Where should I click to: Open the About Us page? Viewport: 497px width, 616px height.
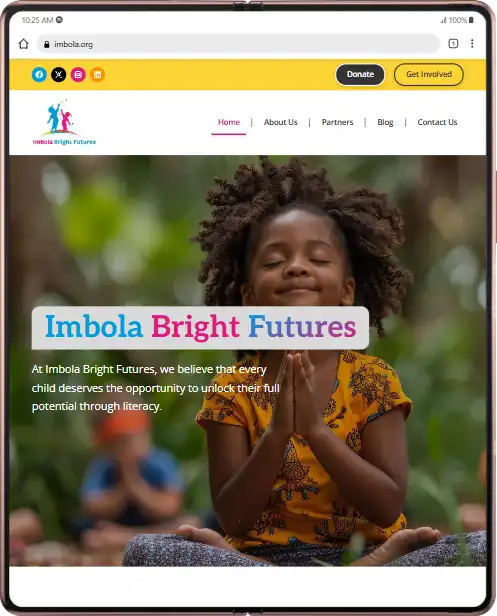click(281, 122)
